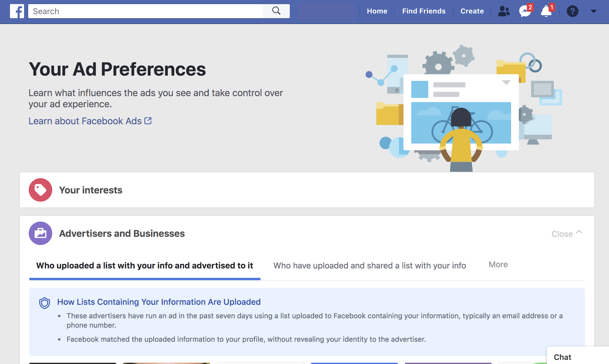609x364 pixels.
Task: Open the Messenger icon with badge
Action: (x=525, y=11)
